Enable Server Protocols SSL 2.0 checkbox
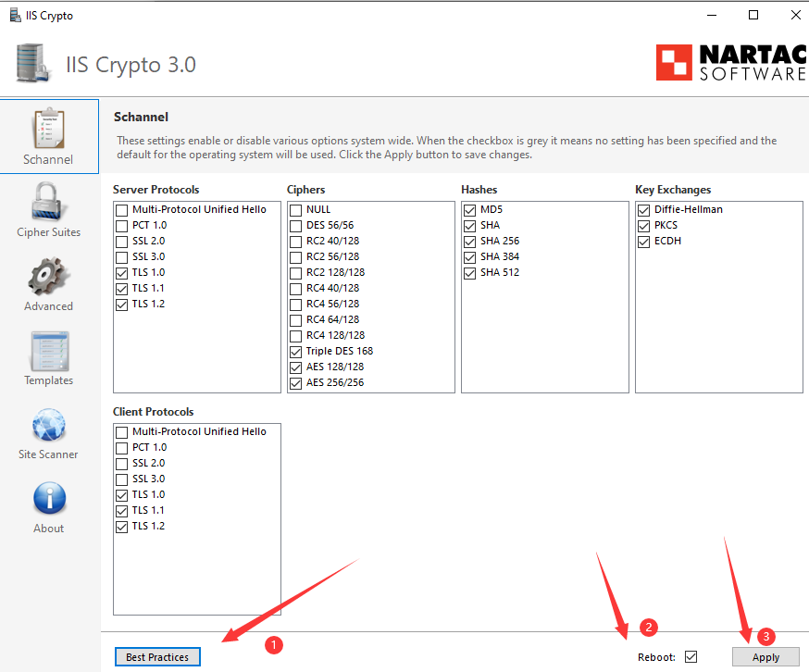 tap(122, 242)
